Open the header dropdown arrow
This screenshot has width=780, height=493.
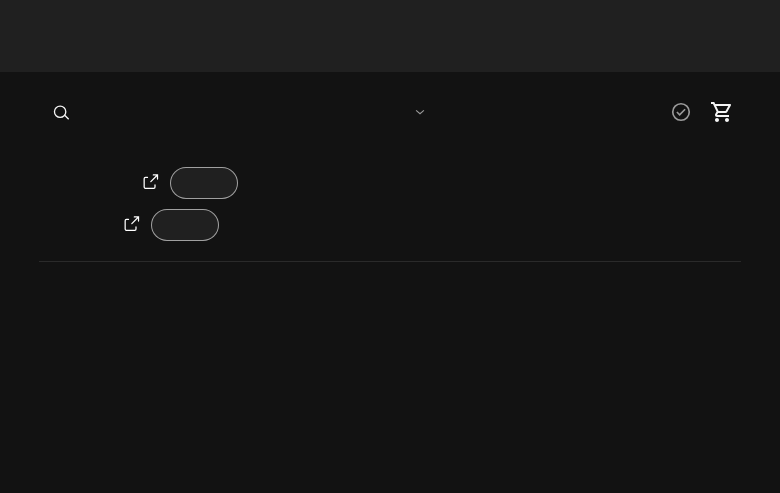(x=420, y=112)
